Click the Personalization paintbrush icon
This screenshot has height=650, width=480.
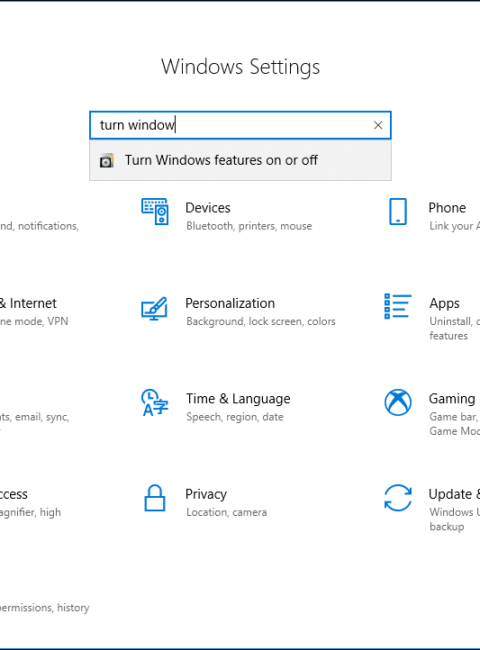click(154, 308)
